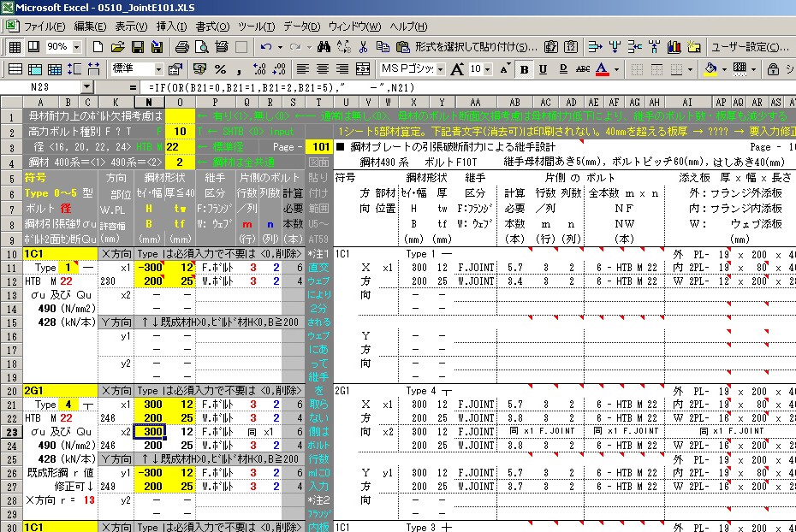Screen dimensions: 796x532
Task: Click the Open file folder icon
Action: pos(118,47)
